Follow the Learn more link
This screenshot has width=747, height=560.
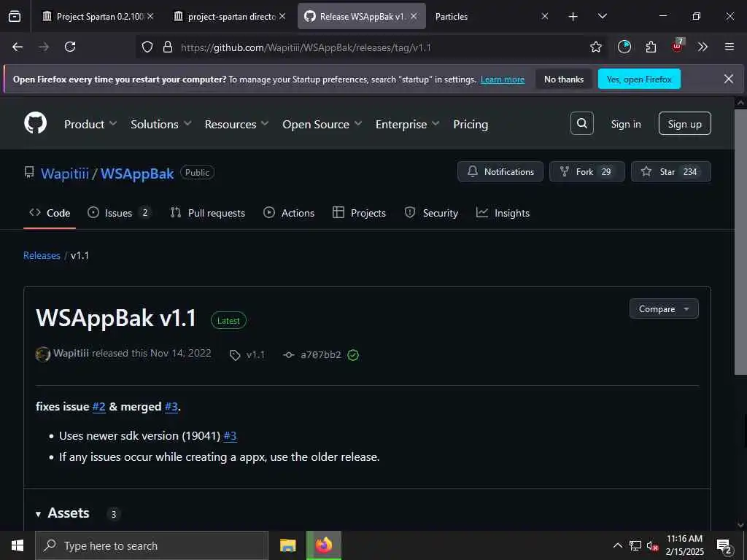(x=502, y=79)
